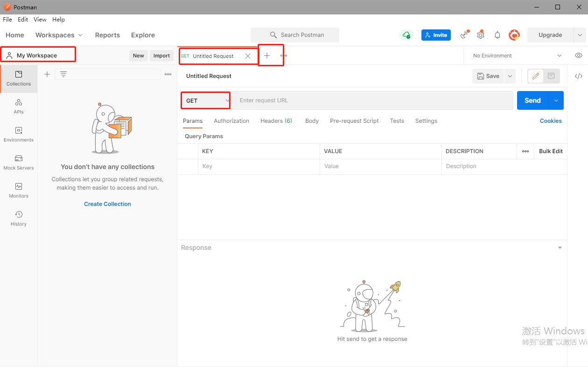This screenshot has height=368, width=588.
Task: Select the request Settings tab
Action: [426, 121]
